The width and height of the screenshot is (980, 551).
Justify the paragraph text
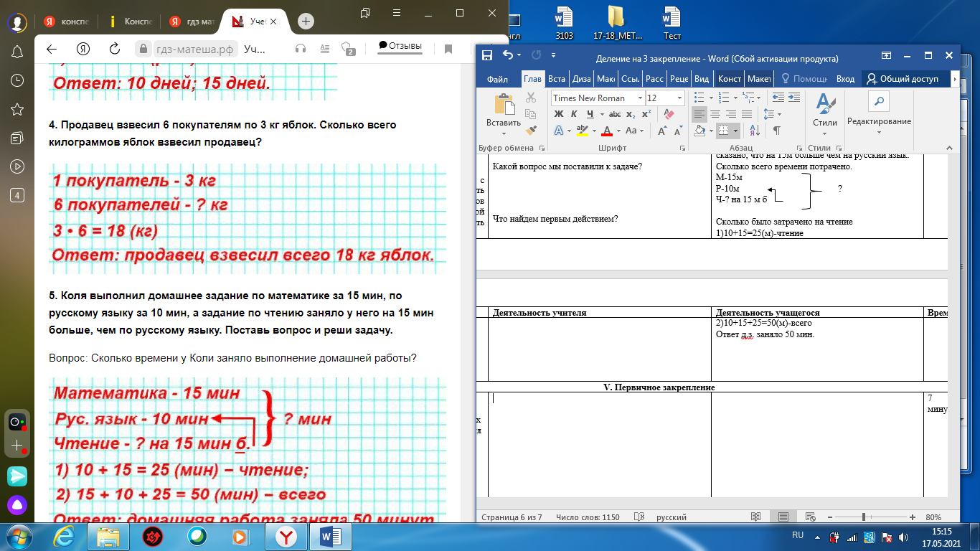click(x=748, y=114)
